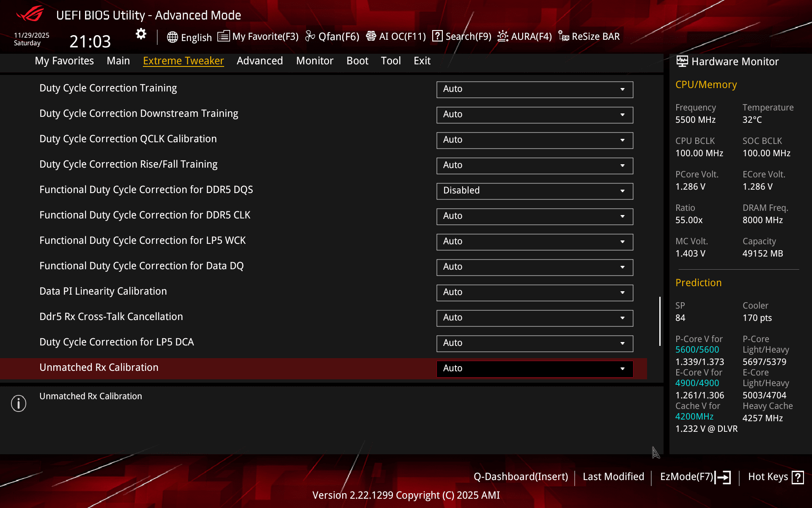Open Data PI Linearity Calibration dropdown
812x508 pixels.
pyautogui.click(x=534, y=293)
